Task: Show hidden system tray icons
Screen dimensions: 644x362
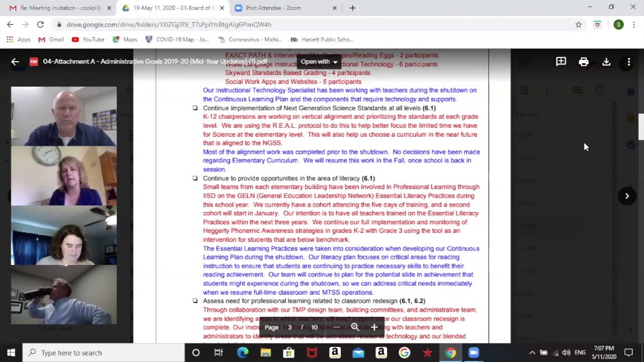Action: [532, 352]
